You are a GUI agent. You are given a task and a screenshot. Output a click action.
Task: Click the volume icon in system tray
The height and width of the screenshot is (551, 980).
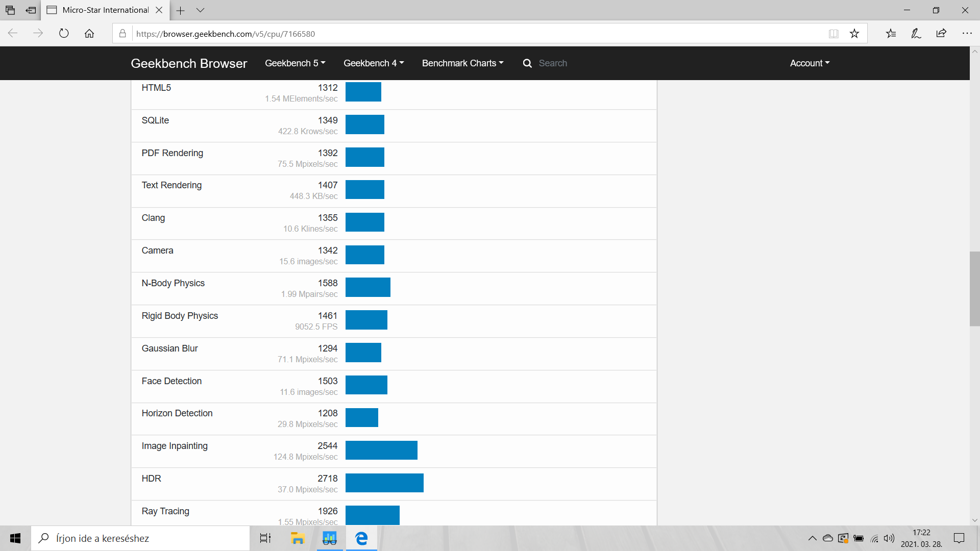[x=889, y=538]
